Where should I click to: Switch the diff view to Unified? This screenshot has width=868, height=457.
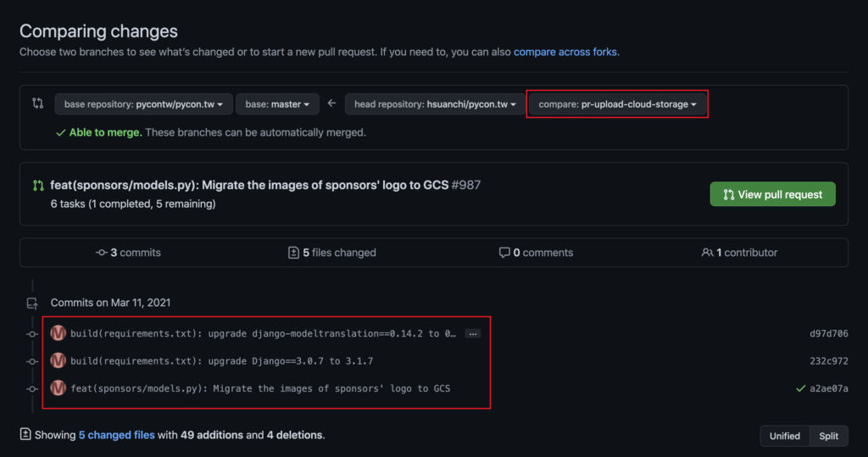[784, 436]
